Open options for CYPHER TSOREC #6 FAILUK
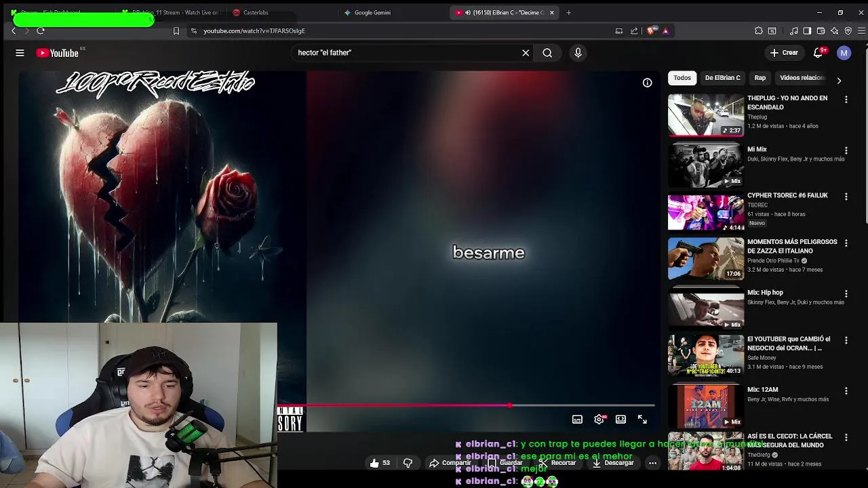This screenshot has height=488, width=868. pos(846,197)
